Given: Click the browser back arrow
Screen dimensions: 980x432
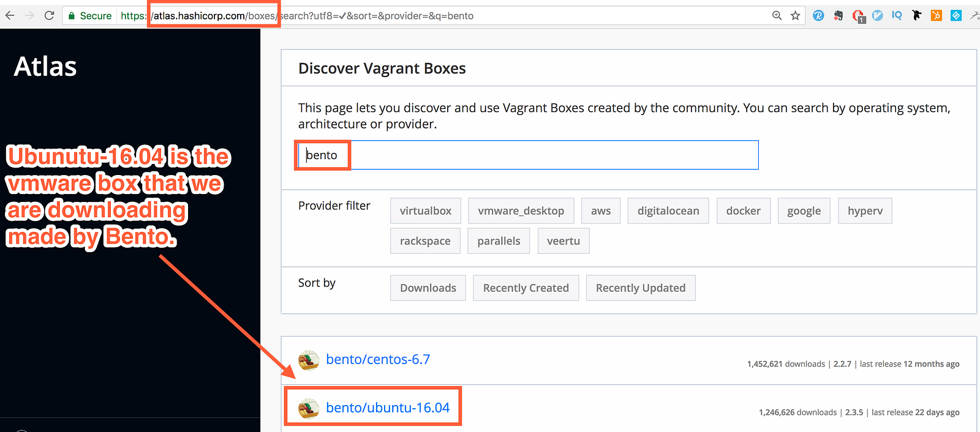Looking at the screenshot, I should [x=10, y=15].
